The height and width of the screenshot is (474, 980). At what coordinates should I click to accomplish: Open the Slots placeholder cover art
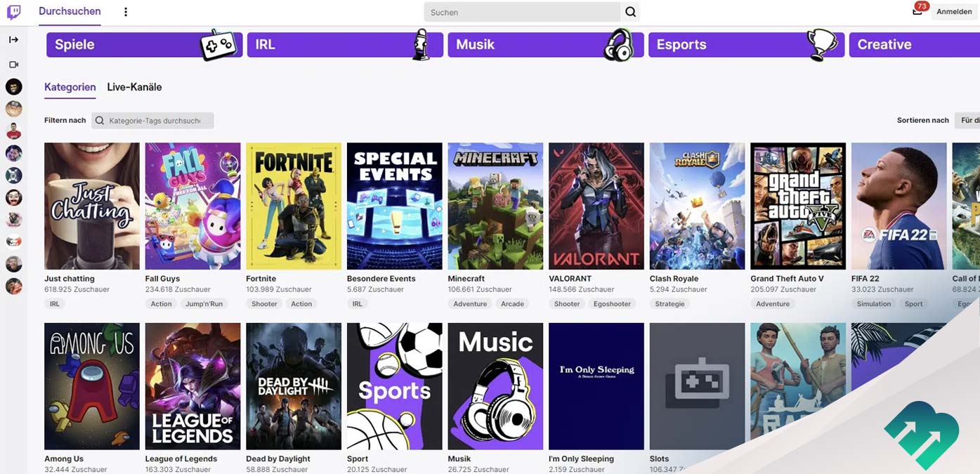pos(698,386)
